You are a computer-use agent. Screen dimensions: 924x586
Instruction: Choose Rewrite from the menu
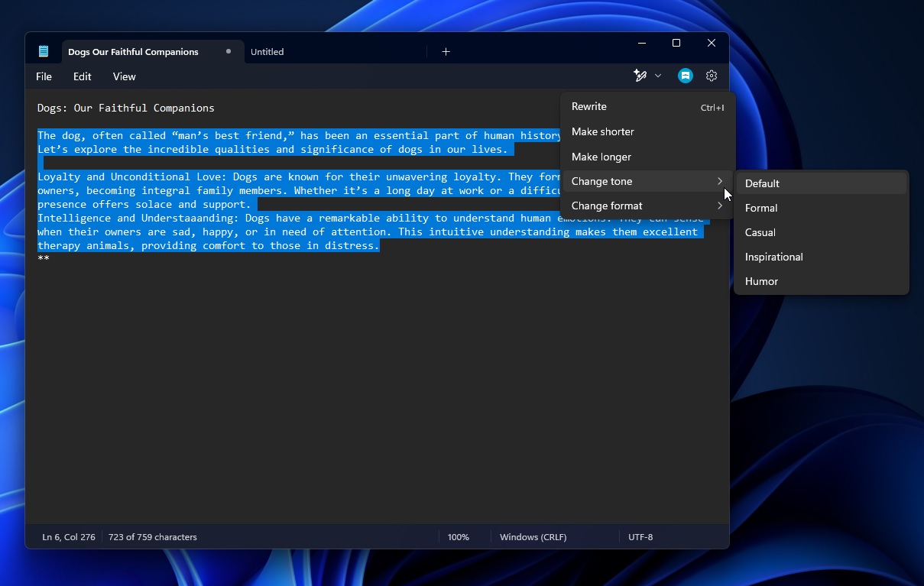[647, 107]
